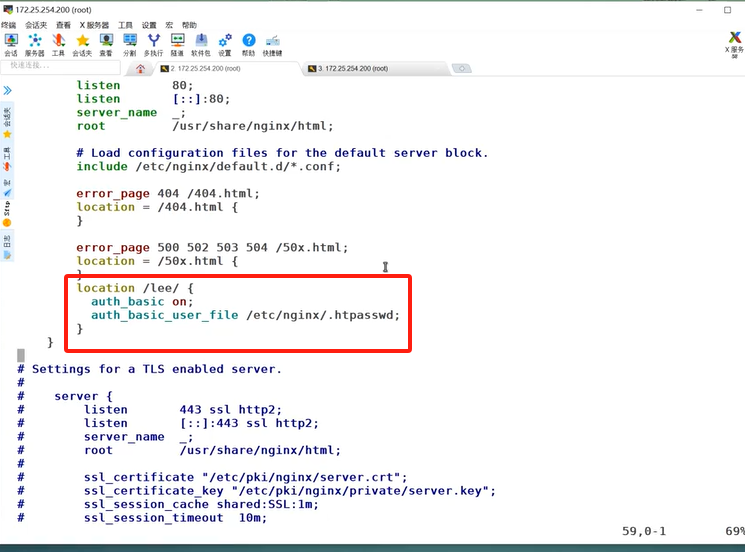Click the X服务 icon at top right
The width and height of the screenshot is (745, 552).
click(x=735, y=44)
